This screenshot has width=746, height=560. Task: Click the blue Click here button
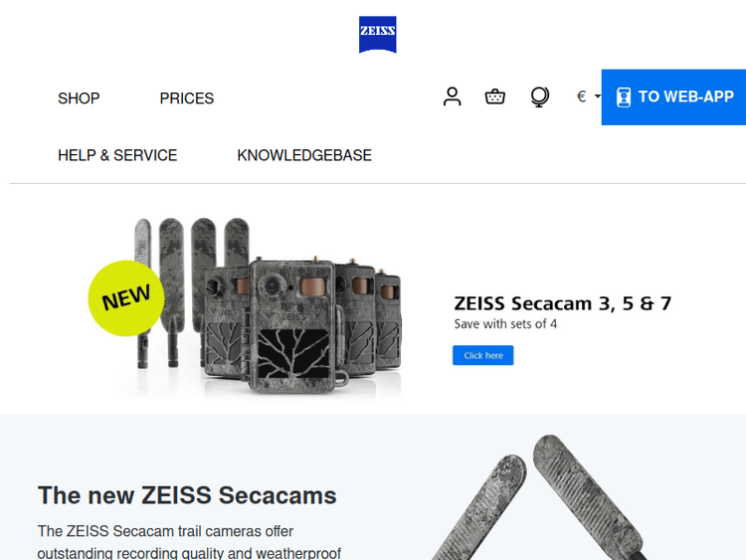point(482,355)
